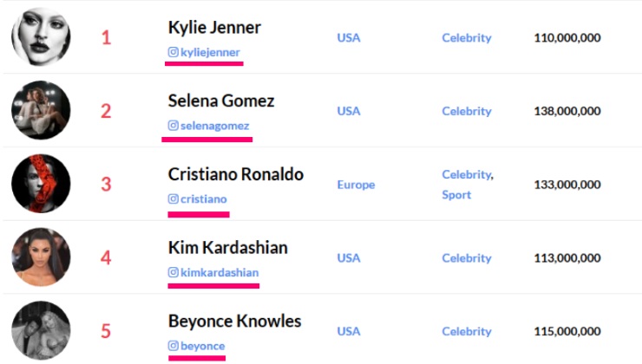The image size is (642, 364).
Task: Open Kim Kardashian's profile photo
Action: (x=41, y=257)
